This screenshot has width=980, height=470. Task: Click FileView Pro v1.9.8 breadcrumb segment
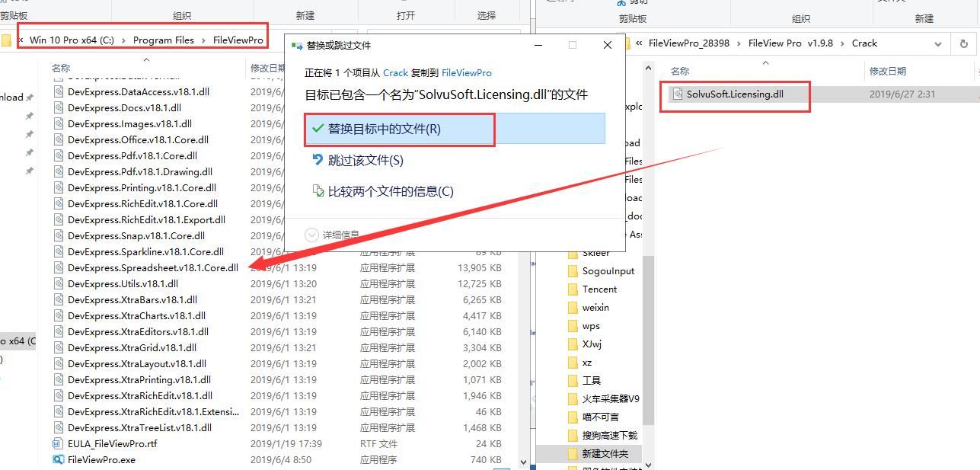tap(792, 43)
